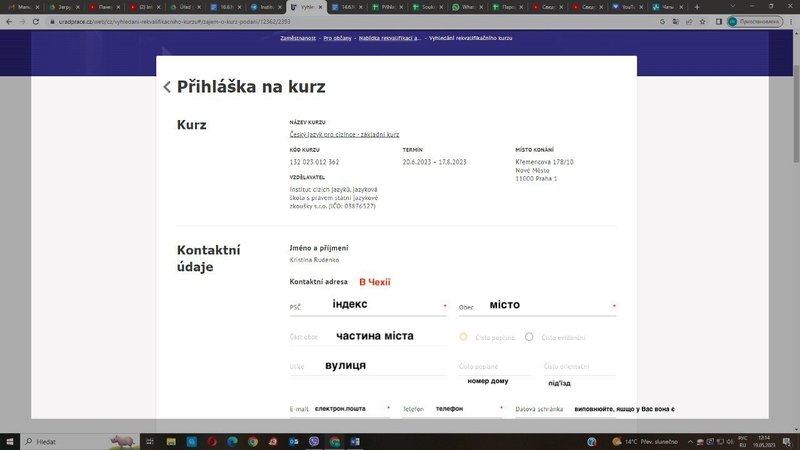The width and height of the screenshot is (800, 450).
Task: Click the help question mark tray icon
Action: point(592,441)
